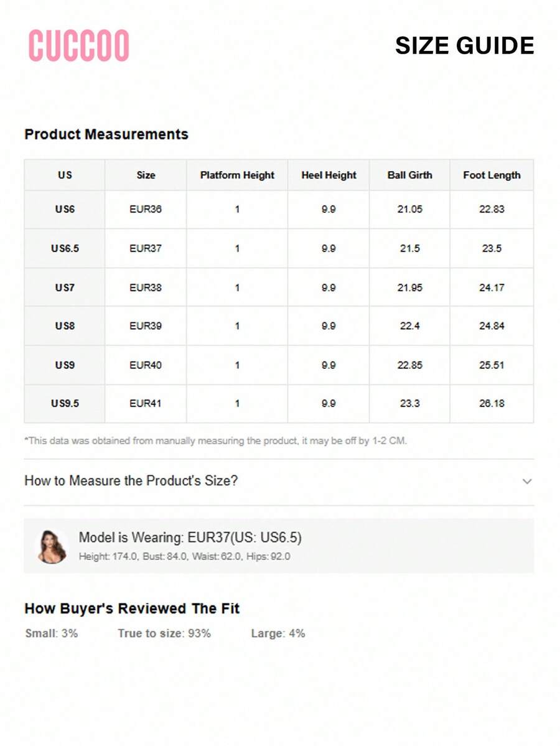Click the chevron arrow beside measuring instructions
Image resolution: width=560 pixels, height=746 pixels.
tap(526, 482)
